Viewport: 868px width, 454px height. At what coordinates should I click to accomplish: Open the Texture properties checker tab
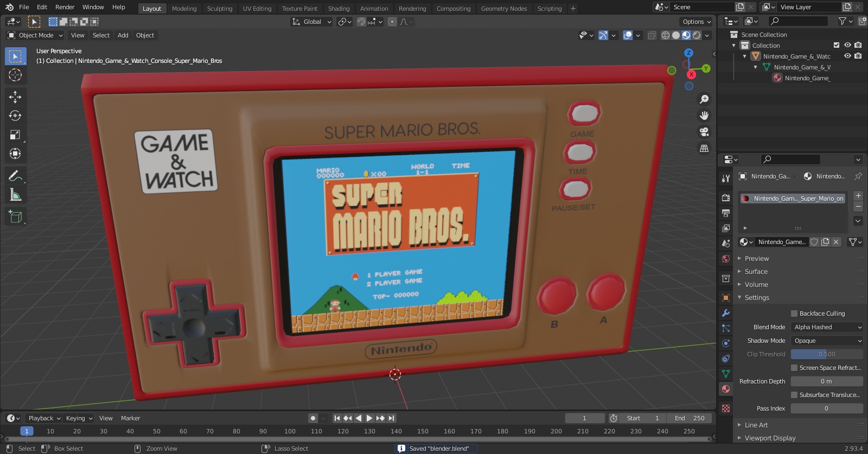pyautogui.click(x=726, y=408)
